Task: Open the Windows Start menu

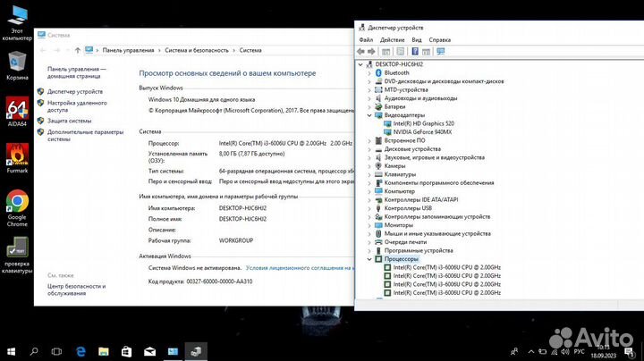Action: pyautogui.click(x=11, y=351)
